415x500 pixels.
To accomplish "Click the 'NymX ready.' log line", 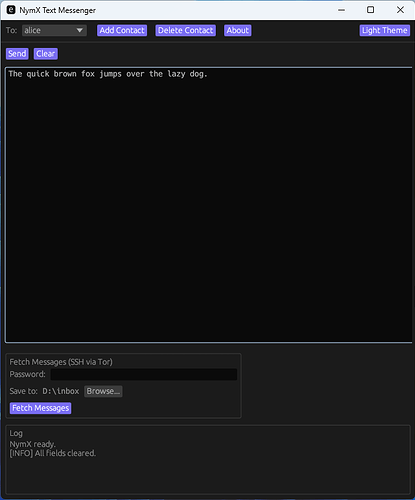I will click(x=32, y=444).
